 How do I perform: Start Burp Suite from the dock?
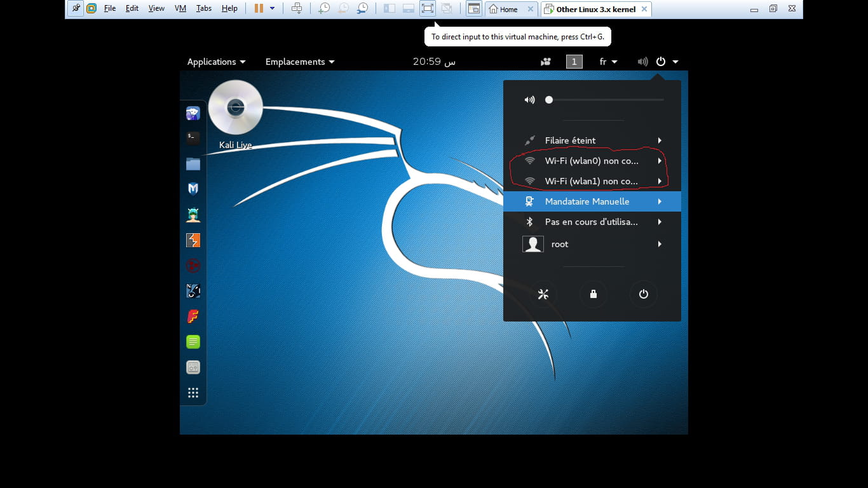point(193,240)
